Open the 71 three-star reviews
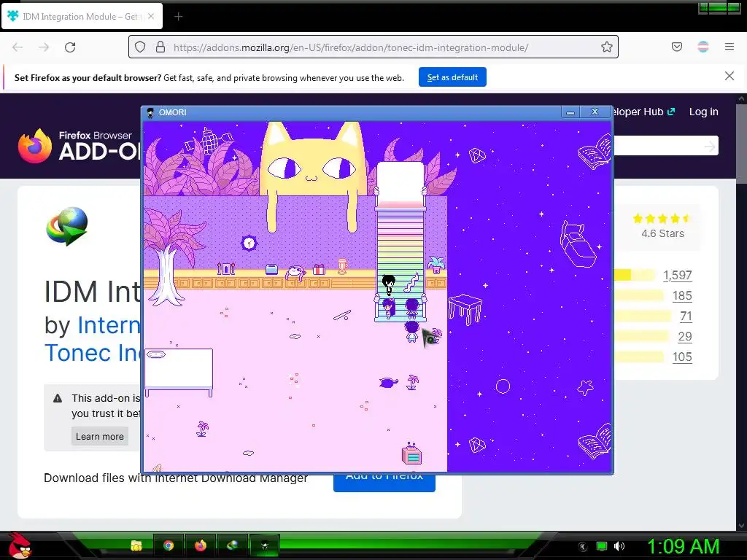 686,316
